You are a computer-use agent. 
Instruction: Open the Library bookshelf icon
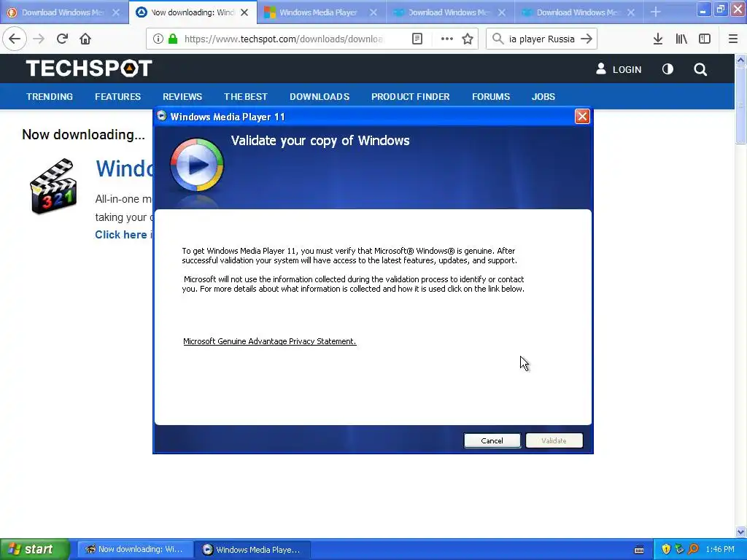point(681,39)
